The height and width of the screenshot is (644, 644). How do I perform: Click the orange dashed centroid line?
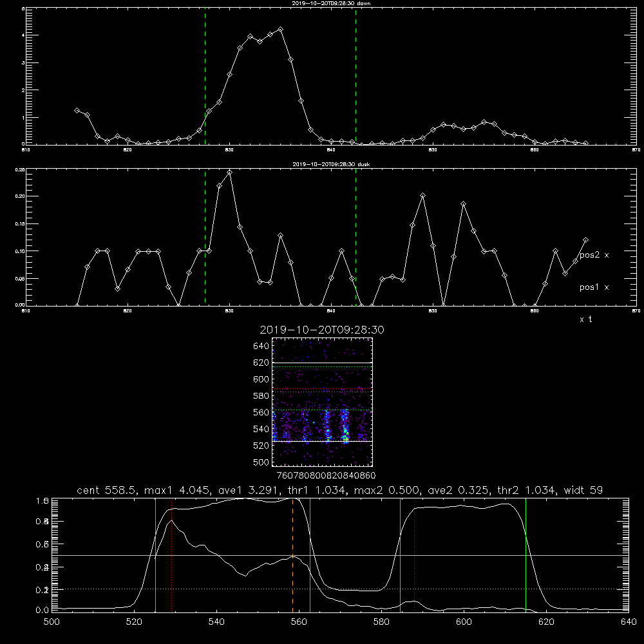point(292,554)
